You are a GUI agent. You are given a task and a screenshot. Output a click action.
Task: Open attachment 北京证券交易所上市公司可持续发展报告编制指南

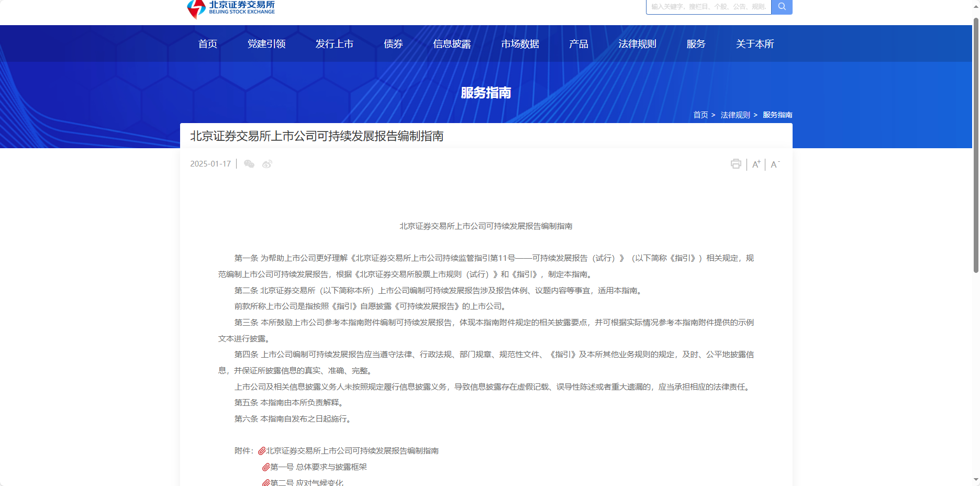coord(352,451)
